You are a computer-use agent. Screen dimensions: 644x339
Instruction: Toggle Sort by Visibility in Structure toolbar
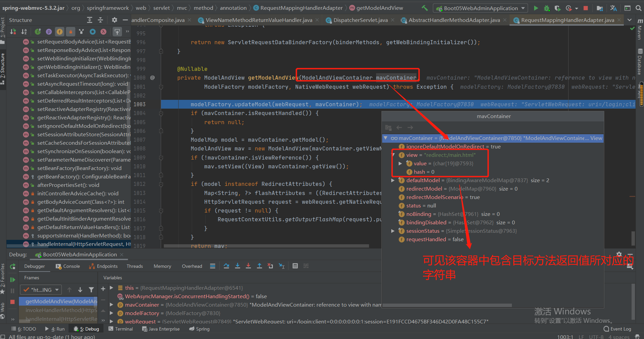[13, 31]
